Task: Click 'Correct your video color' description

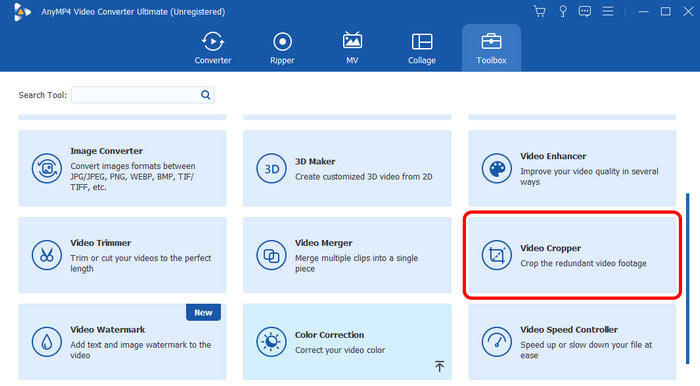Action: (x=340, y=350)
